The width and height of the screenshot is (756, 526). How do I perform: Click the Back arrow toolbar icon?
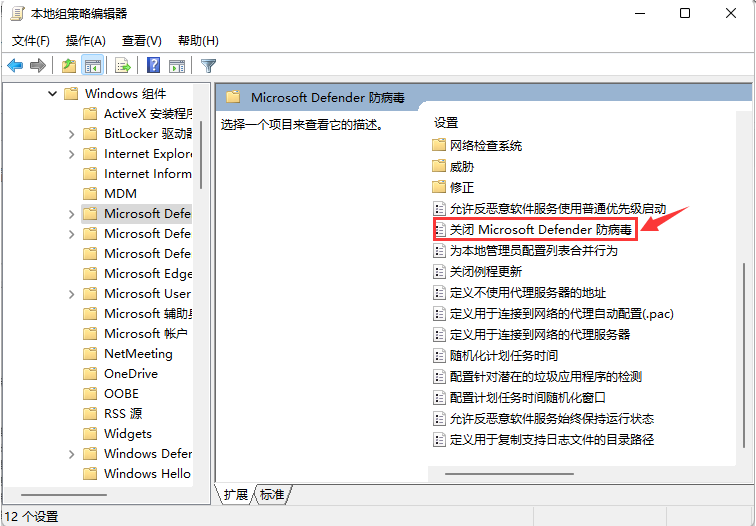(15, 66)
